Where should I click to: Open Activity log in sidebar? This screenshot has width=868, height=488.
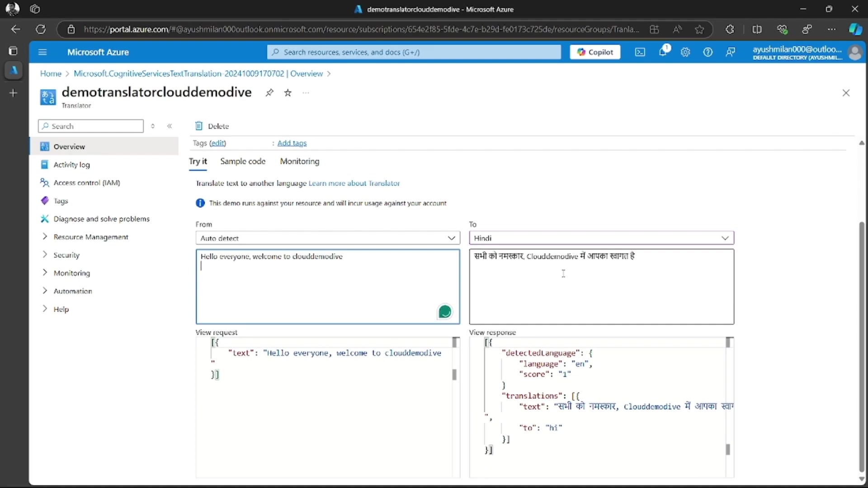pos(71,164)
